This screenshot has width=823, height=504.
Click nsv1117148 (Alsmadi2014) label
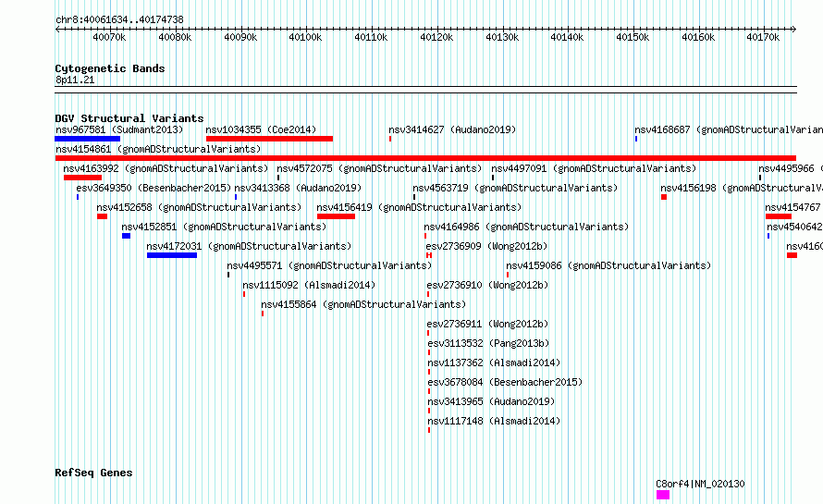coord(494,421)
